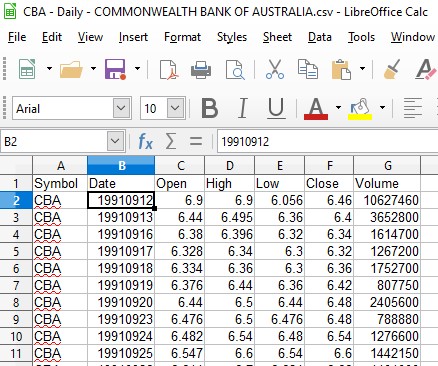Click the Name Box showing B2

54,141
